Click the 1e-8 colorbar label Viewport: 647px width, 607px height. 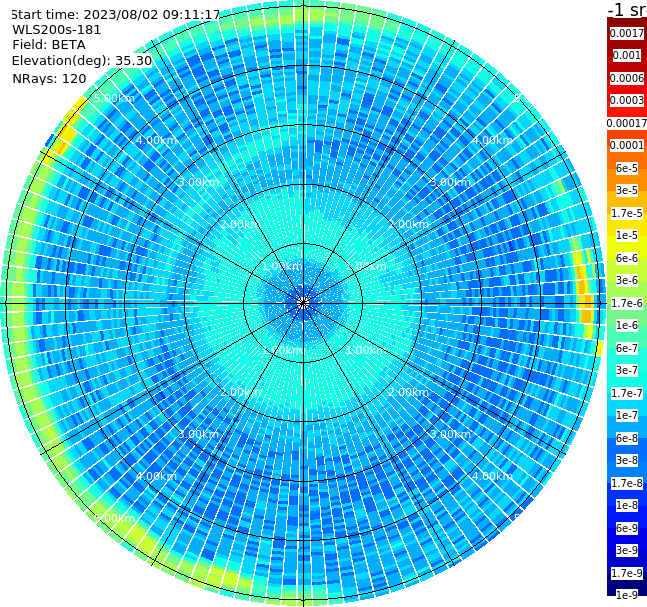click(x=627, y=505)
